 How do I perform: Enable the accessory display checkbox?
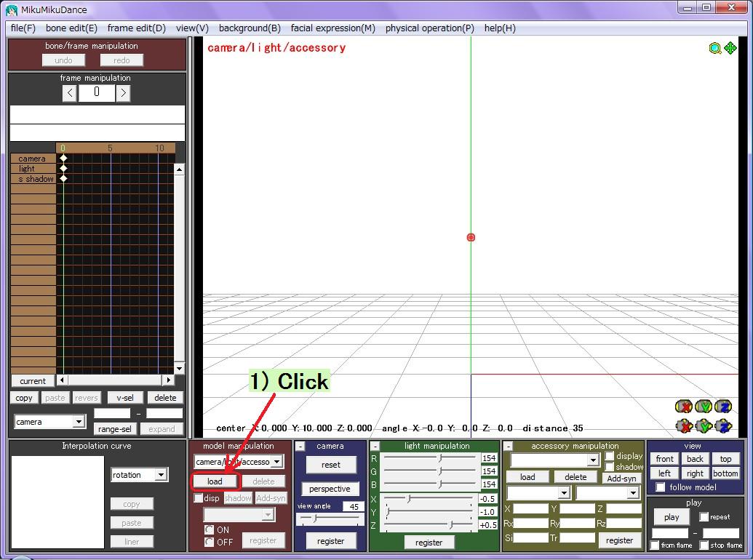click(x=610, y=456)
